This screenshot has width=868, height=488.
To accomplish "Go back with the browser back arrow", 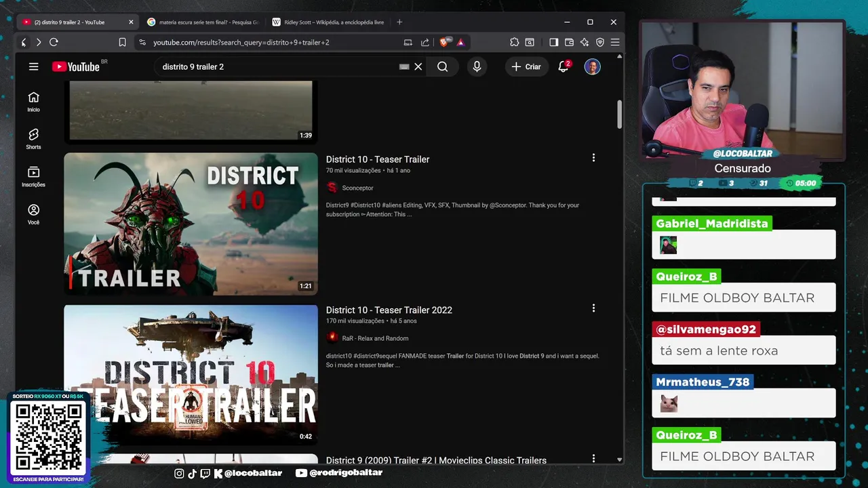I will click(x=23, y=42).
